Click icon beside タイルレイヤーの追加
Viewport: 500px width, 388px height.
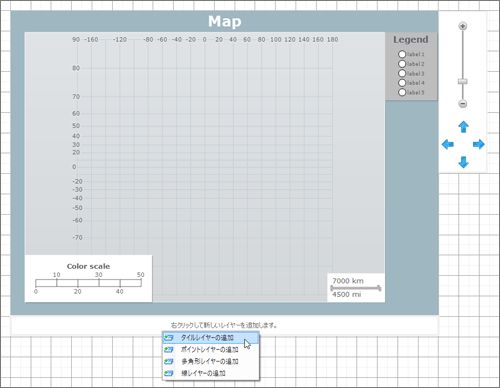coord(169,338)
